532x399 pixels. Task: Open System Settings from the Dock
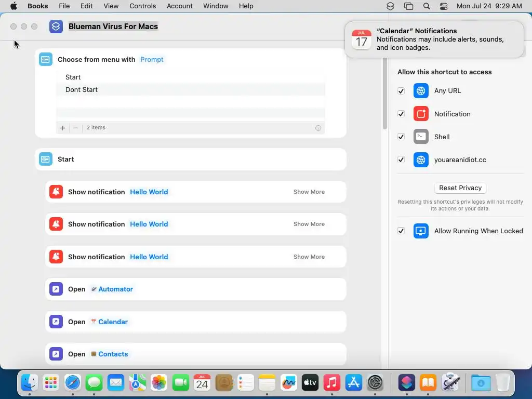tap(375, 383)
